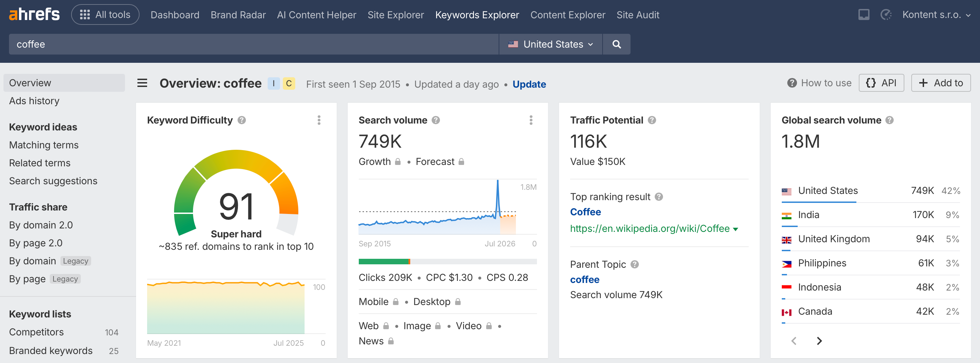Image resolution: width=980 pixels, height=363 pixels.
Task: Open the en.wikipedia.org/wiki/Coffee URL
Action: (x=650, y=228)
